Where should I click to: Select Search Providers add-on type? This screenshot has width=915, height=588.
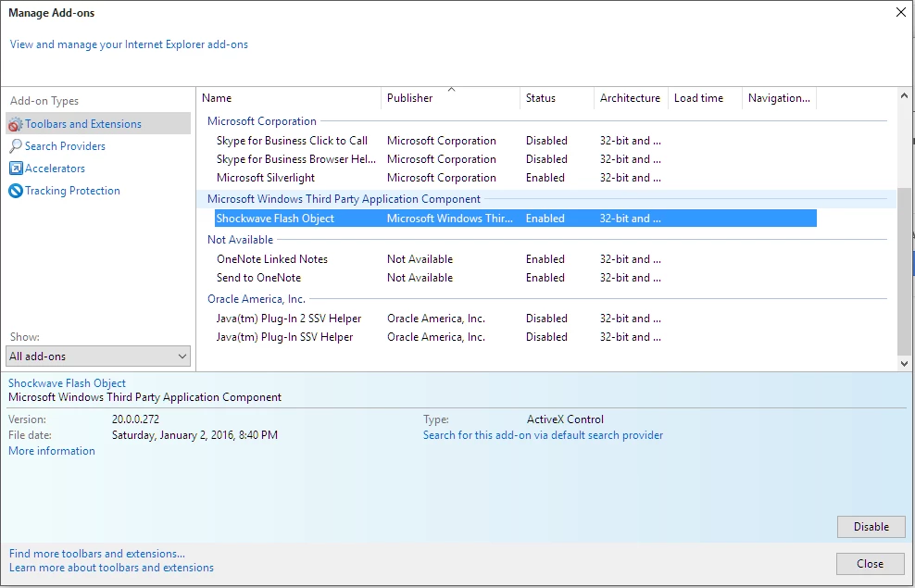point(65,145)
